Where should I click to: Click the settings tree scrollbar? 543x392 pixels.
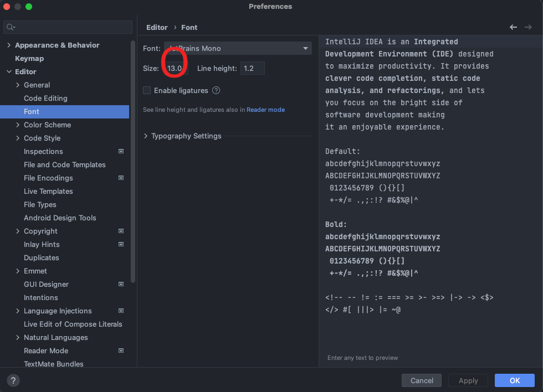pyautogui.click(x=133, y=162)
